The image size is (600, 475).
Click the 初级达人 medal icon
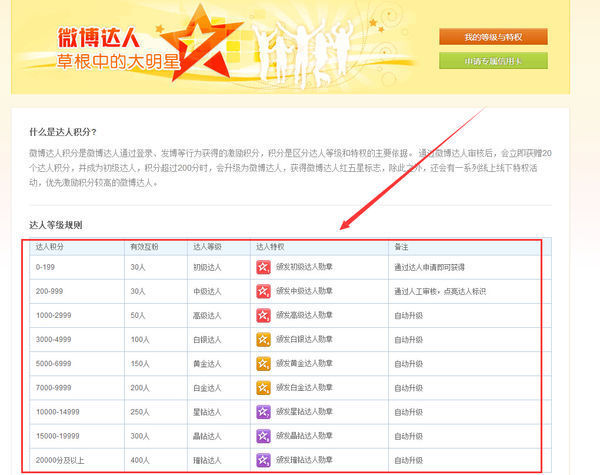[263, 267]
